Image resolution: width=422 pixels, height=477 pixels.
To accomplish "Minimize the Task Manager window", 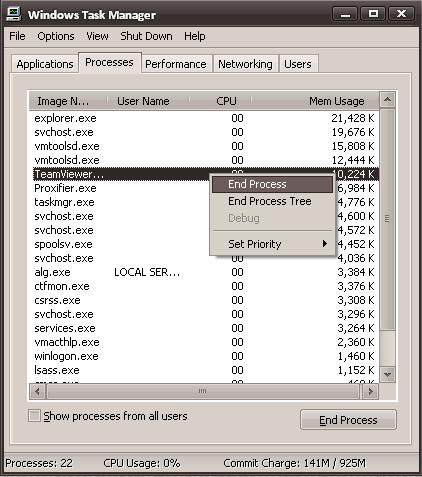I will (x=345, y=14).
